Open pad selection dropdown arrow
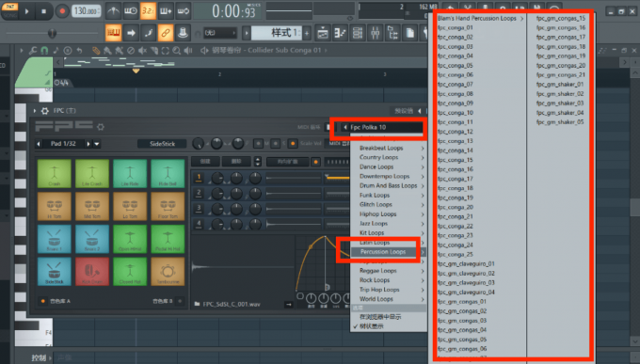Screen dimensions: 640x364 [97, 144]
